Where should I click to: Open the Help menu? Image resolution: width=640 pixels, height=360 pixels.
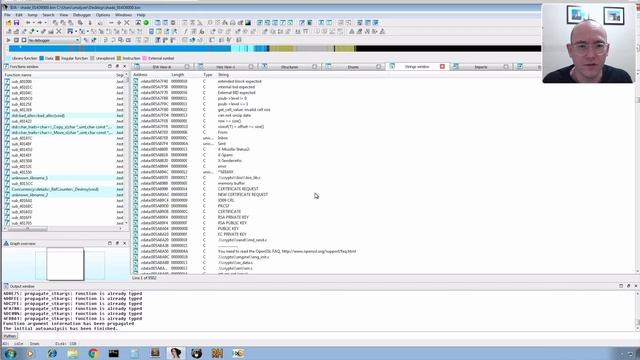(x=141, y=15)
